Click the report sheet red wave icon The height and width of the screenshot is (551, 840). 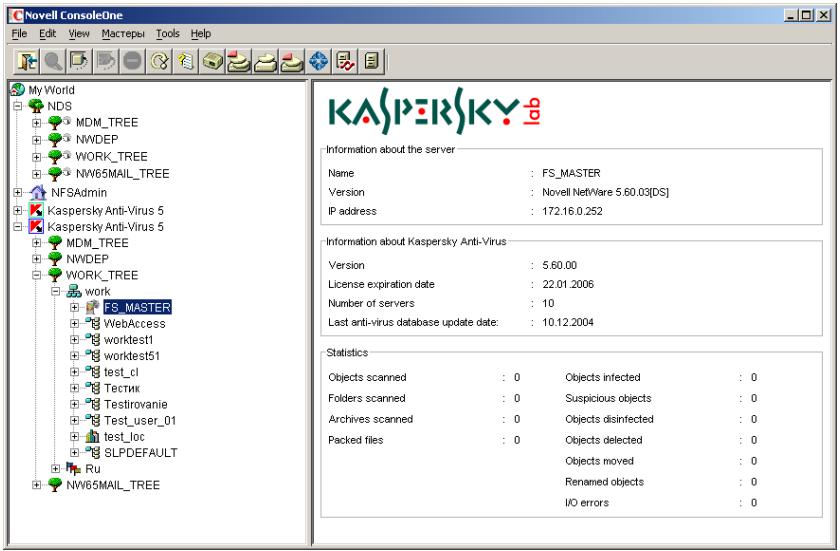click(x=344, y=61)
